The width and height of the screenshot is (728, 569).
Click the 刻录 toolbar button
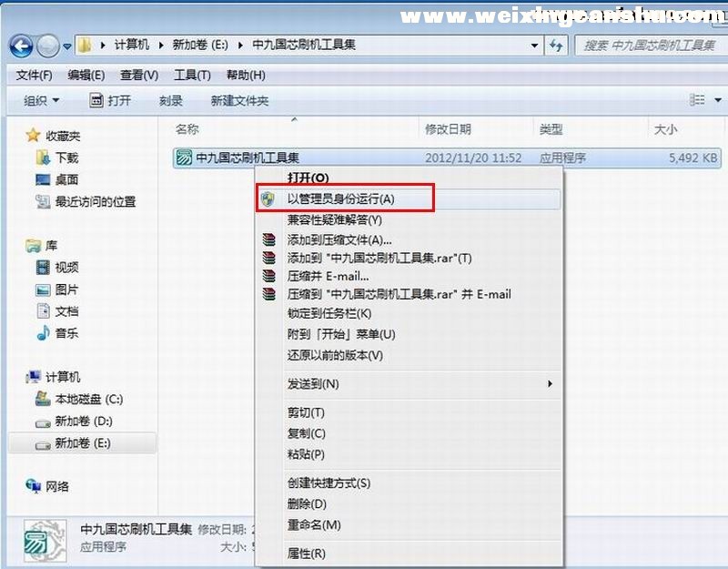[170, 101]
